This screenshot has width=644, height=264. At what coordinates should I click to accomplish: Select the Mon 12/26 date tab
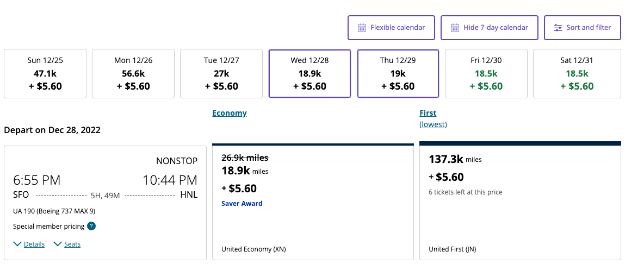pos(133,73)
